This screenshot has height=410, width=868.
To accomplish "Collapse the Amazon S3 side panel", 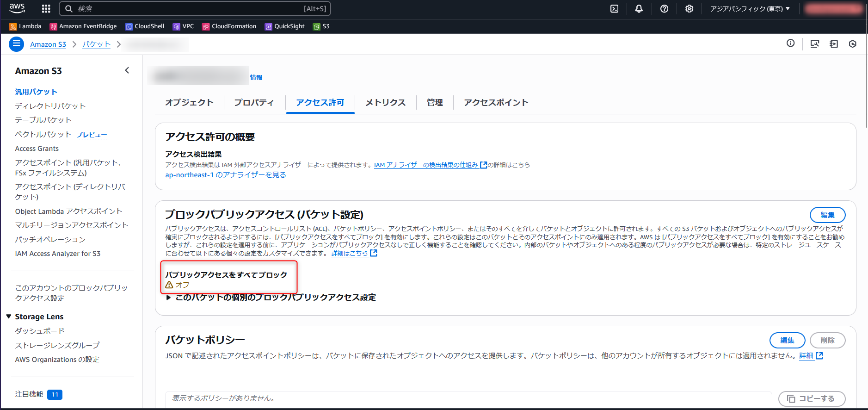I will tap(127, 70).
